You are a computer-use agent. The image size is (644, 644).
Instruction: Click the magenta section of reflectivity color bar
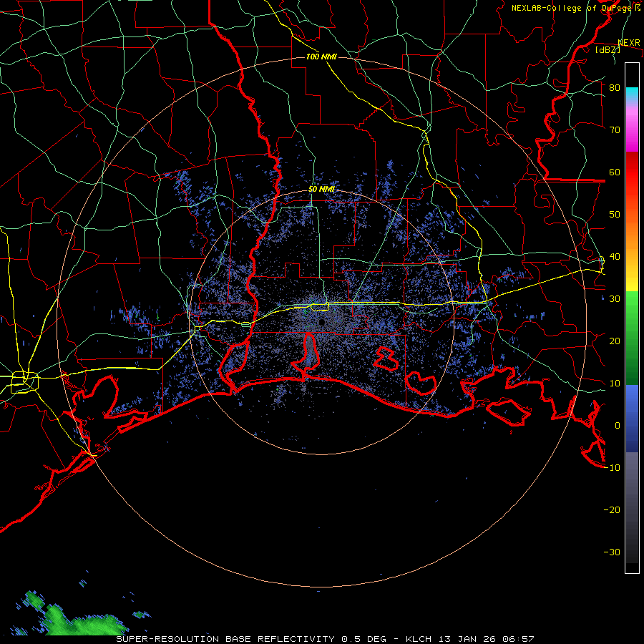[x=632, y=132]
